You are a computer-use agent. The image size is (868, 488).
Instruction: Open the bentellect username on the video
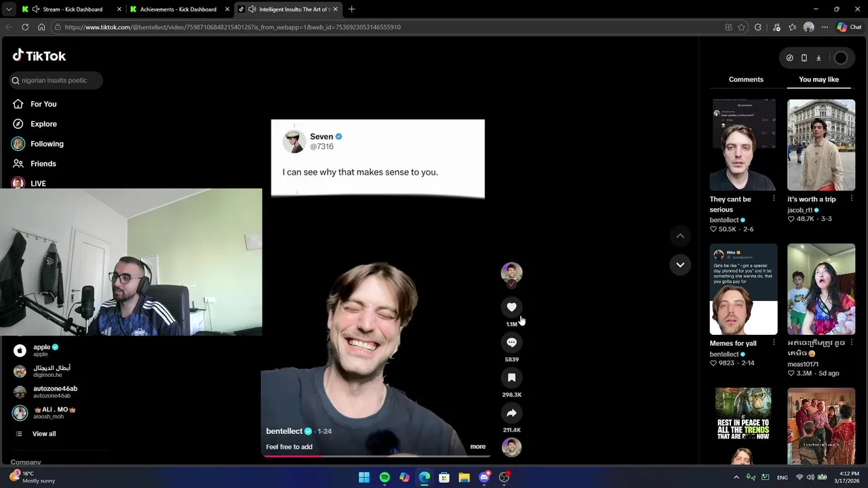point(284,431)
